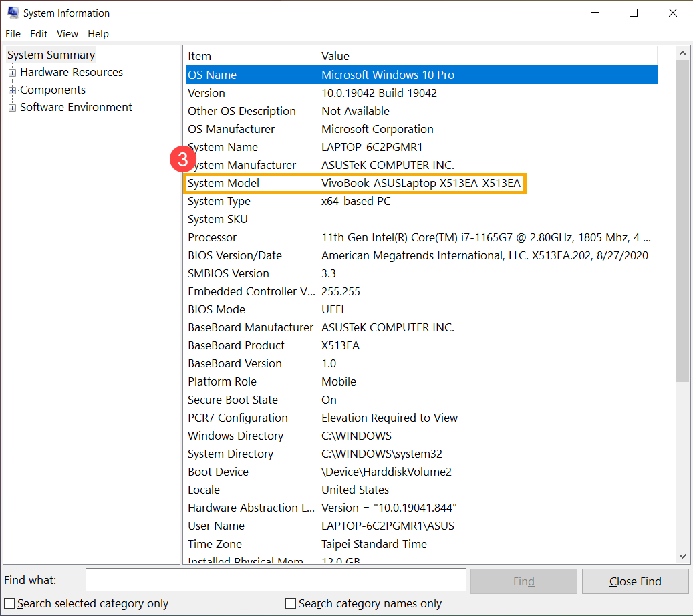Click the Close Find button
This screenshot has width=693, height=616.
[635, 581]
